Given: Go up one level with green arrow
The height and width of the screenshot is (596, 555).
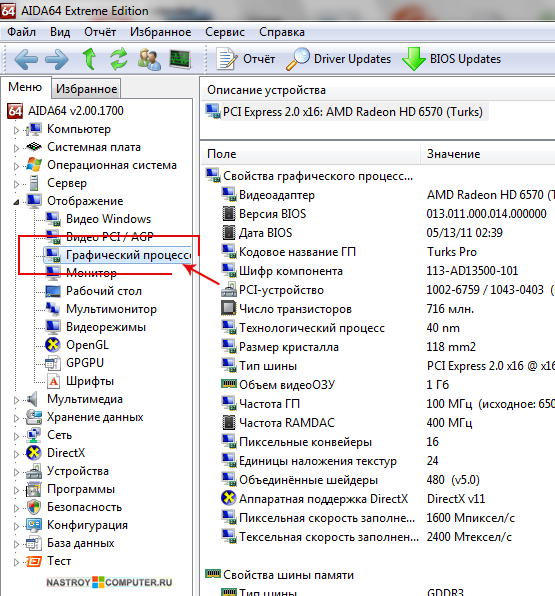Looking at the screenshot, I should pos(89,59).
